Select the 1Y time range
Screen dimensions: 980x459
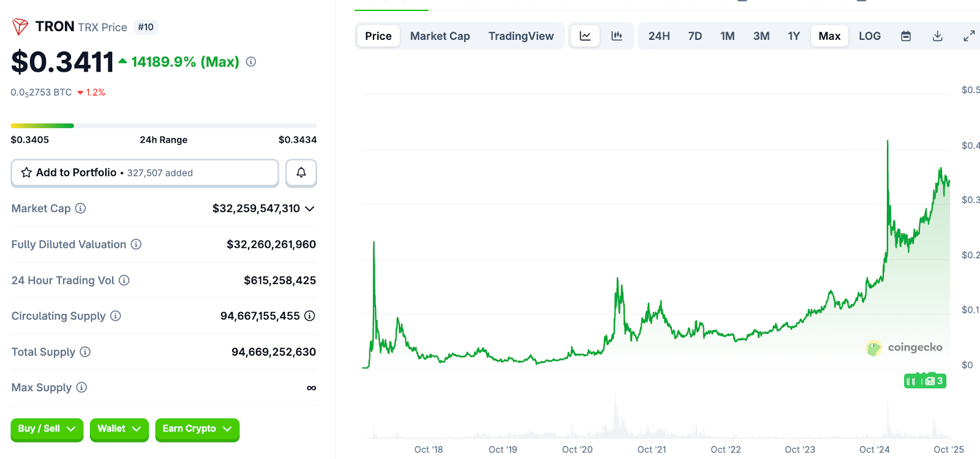[794, 36]
